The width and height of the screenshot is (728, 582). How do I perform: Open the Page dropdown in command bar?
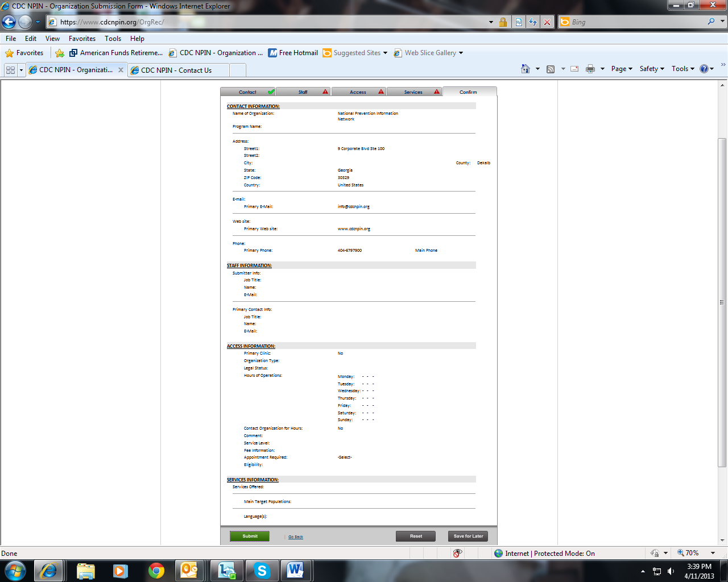[622, 69]
